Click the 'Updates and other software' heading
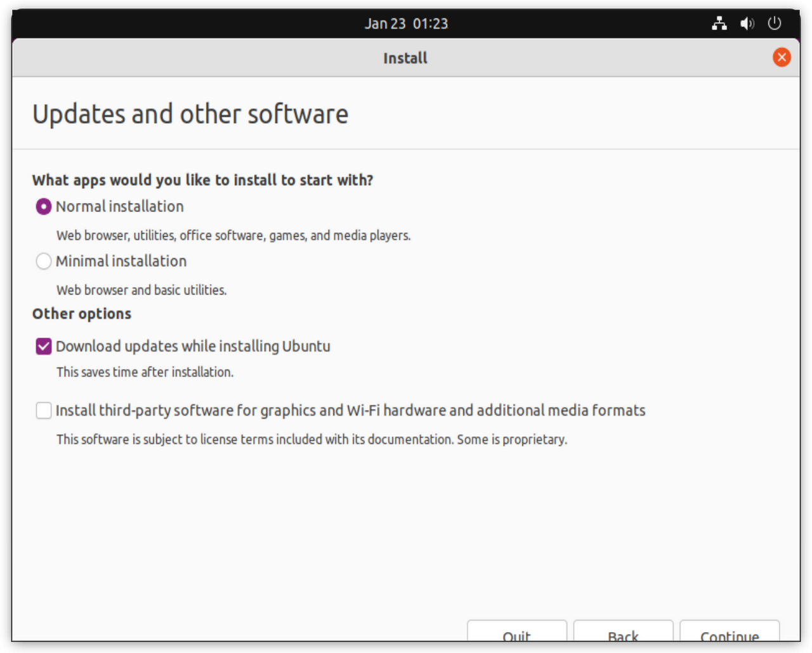Screen dimensions: 812x653 [190, 114]
